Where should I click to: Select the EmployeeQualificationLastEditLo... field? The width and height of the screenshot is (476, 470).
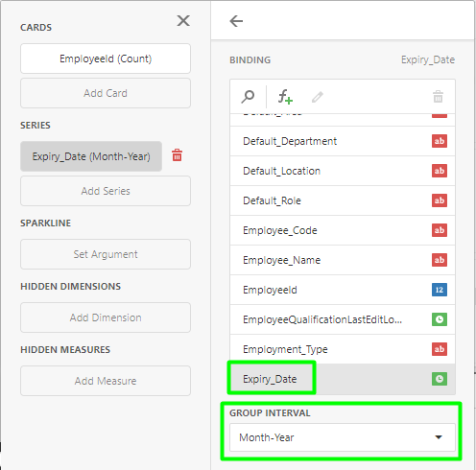[343, 319]
